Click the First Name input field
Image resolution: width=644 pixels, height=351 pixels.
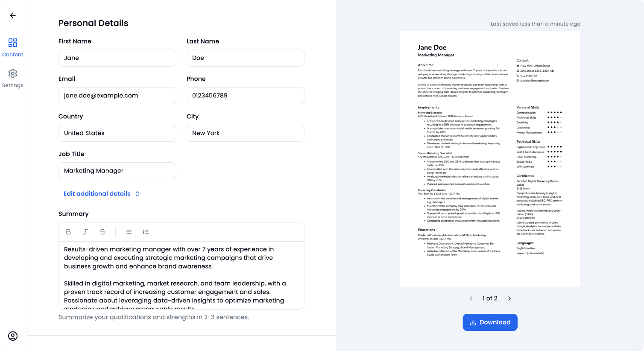(117, 58)
